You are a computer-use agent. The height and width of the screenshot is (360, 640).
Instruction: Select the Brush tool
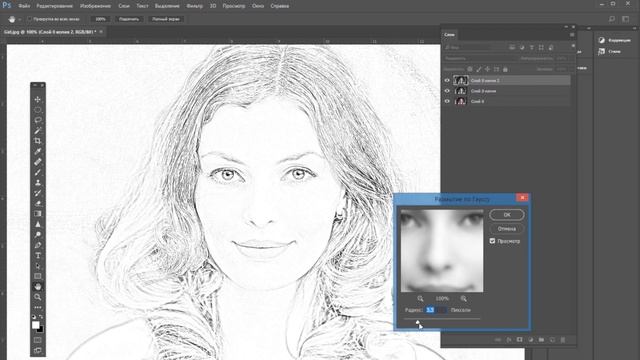coord(38,172)
